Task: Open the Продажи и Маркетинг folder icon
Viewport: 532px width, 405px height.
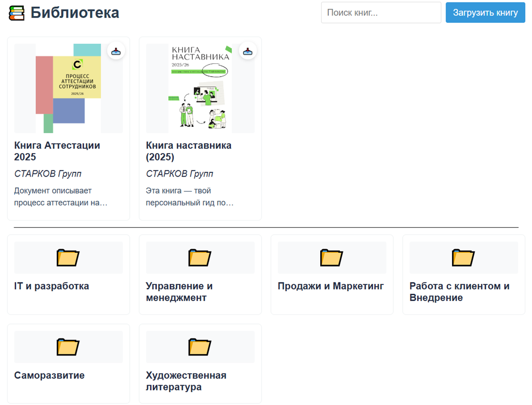Action: pyautogui.click(x=332, y=257)
